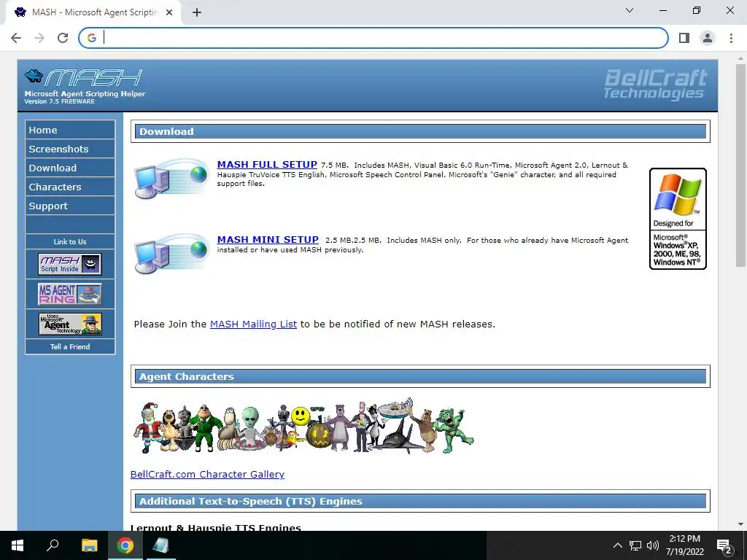Open the Chrome profile avatar
The height and width of the screenshot is (560, 747).
coord(708,38)
